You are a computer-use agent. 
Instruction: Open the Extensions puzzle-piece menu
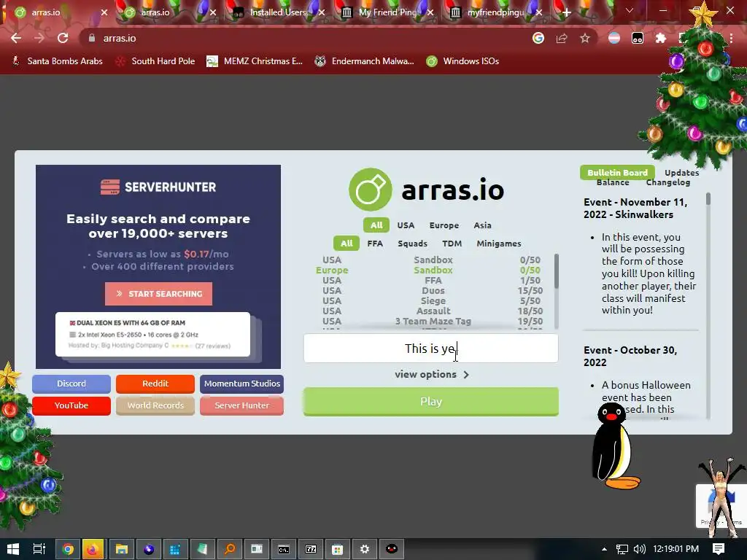pyautogui.click(x=660, y=38)
